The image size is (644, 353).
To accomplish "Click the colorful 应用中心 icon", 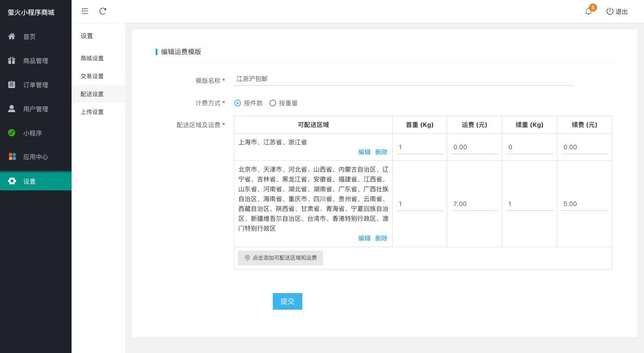I will coord(12,157).
